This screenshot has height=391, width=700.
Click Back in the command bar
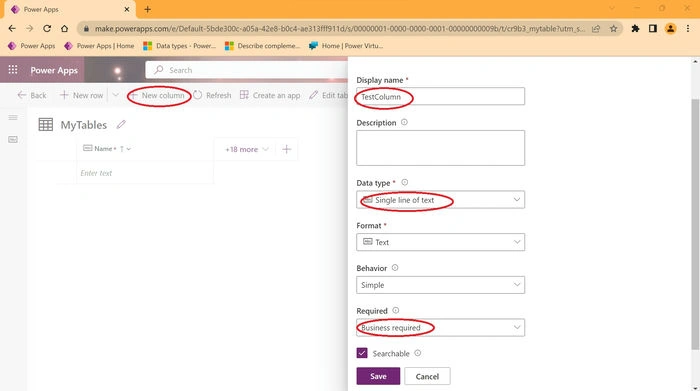tap(32, 95)
